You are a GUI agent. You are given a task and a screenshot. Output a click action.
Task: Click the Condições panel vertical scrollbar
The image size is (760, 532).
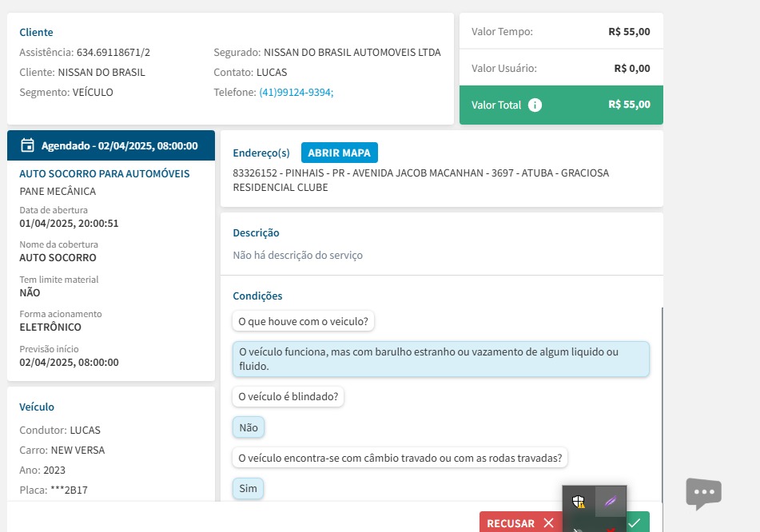tap(662, 399)
